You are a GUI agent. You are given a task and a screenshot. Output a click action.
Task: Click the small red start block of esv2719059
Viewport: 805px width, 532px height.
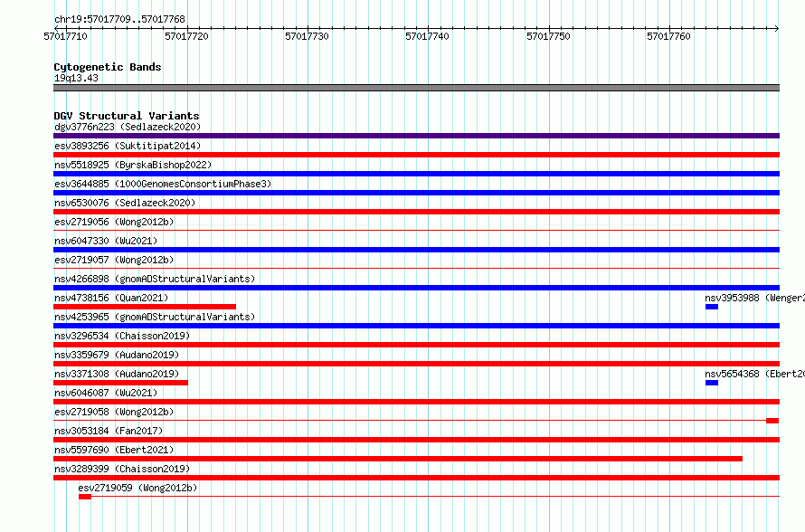click(85, 497)
